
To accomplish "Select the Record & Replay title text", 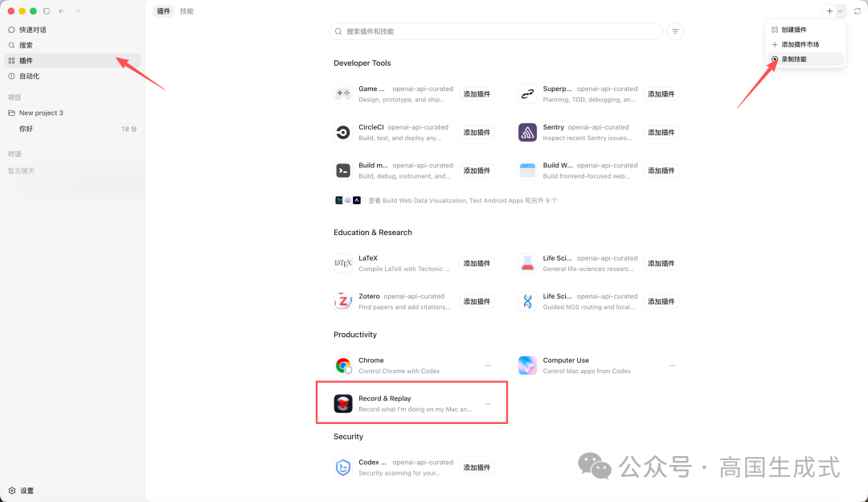I will 385,398.
